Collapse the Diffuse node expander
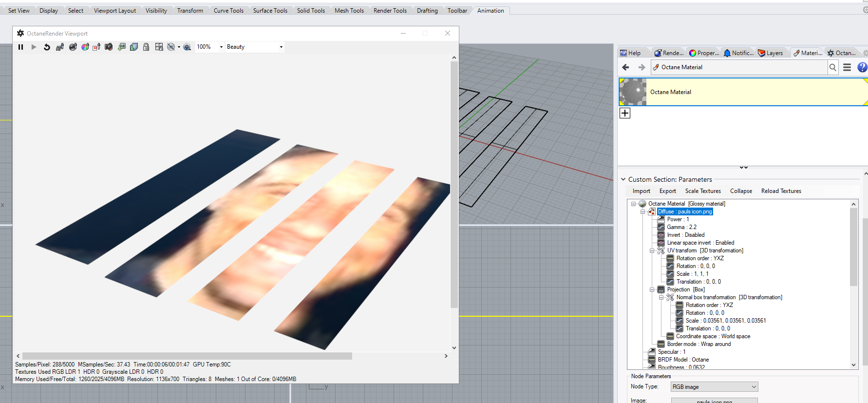The width and height of the screenshot is (868, 403). (x=642, y=211)
